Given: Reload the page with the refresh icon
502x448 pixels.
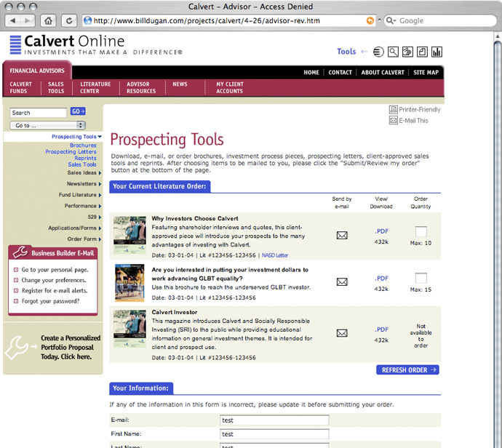Looking at the screenshot, I should coord(69,20).
